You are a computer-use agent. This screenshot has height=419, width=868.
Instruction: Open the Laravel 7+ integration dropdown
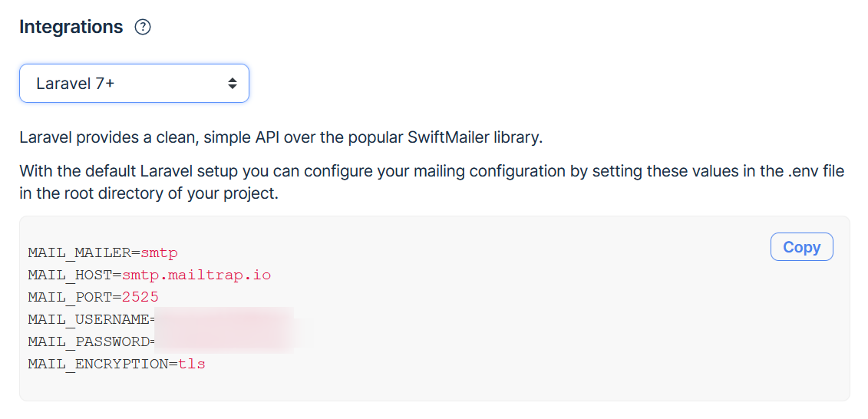[134, 84]
